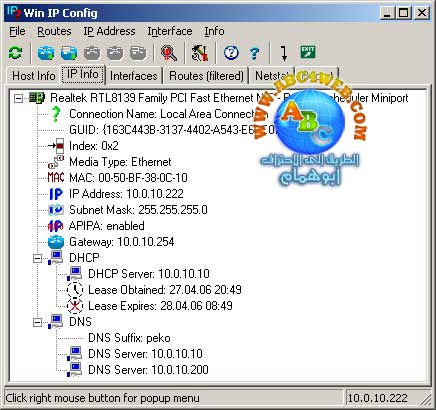Viewport: 436px width, 410px height.
Task: Click the circled question mark help icon
Action: pos(231,53)
